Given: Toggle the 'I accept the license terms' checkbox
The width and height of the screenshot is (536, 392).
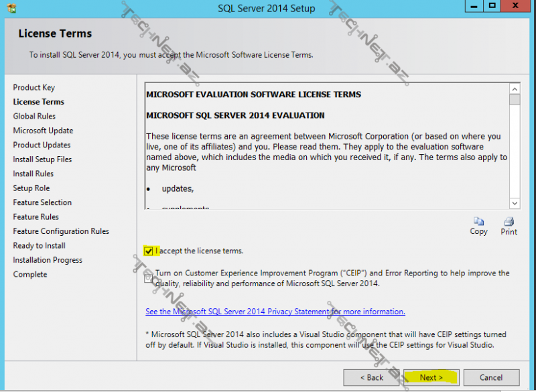Looking at the screenshot, I should pyautogui.click(x=149, y=251).
